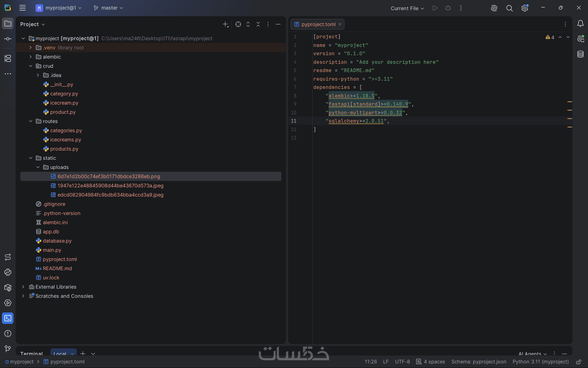
Task: Open the Notifications bell
Action: [580, 24]
